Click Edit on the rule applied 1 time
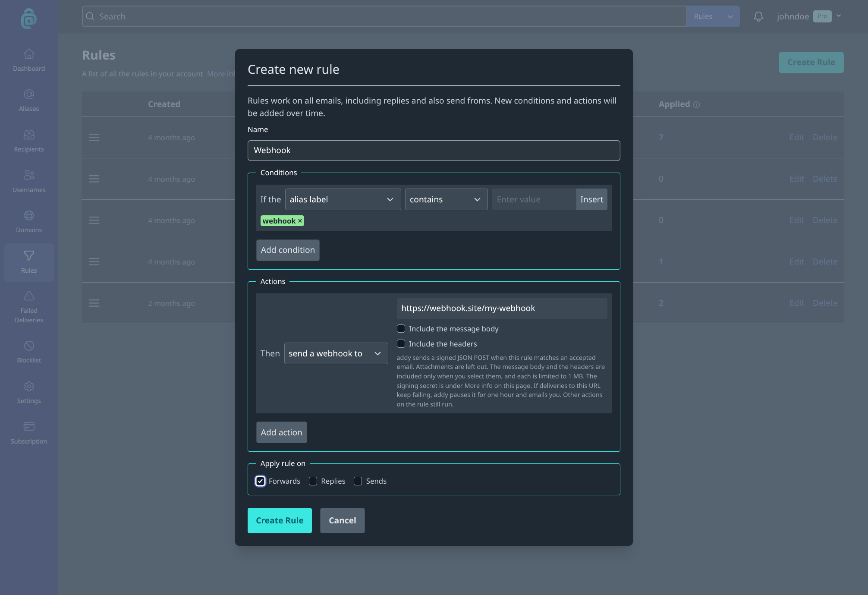Screen dimensions: 868x595 (796, 261)
